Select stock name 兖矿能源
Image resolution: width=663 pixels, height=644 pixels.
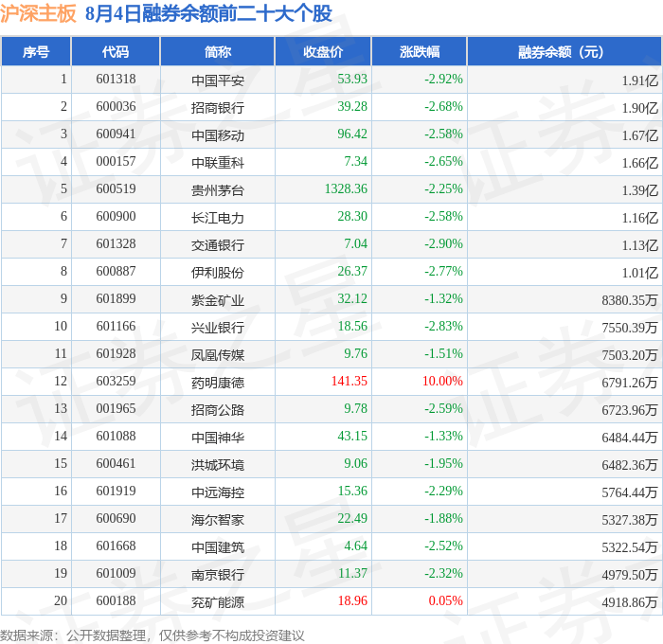coord(217,602)
